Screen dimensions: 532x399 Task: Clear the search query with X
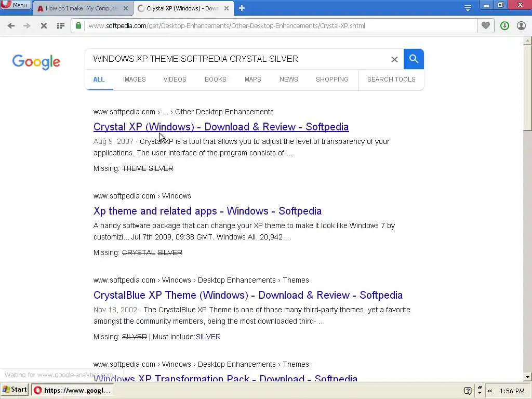pyautogui.click(x=394, y=60)
